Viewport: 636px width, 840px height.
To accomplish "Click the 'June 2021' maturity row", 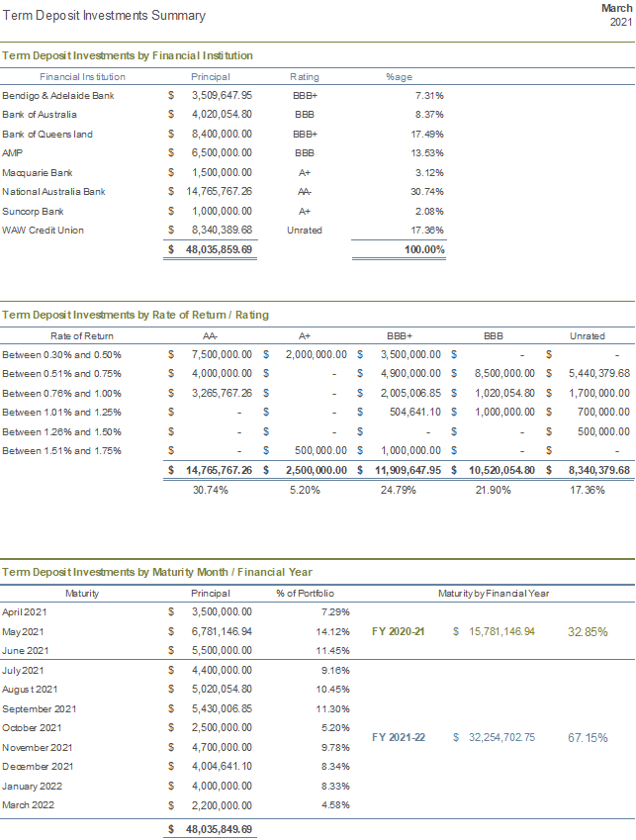I will [25, 651].
